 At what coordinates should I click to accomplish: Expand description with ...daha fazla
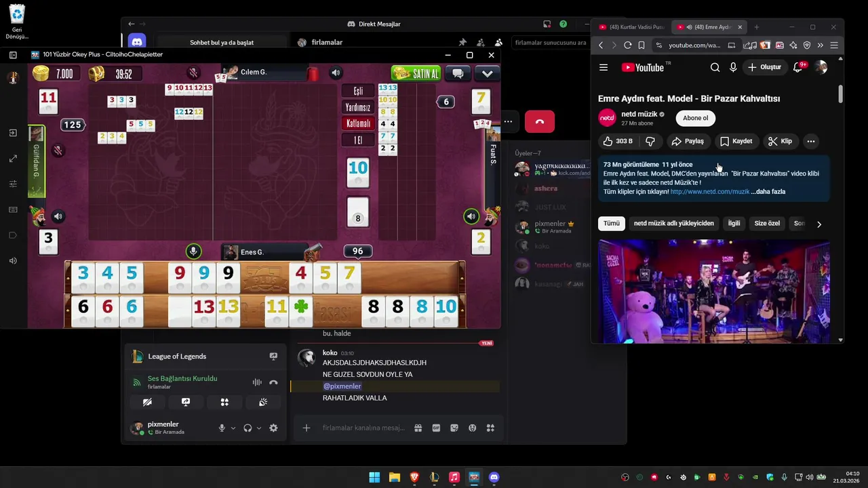click(768, 192)
